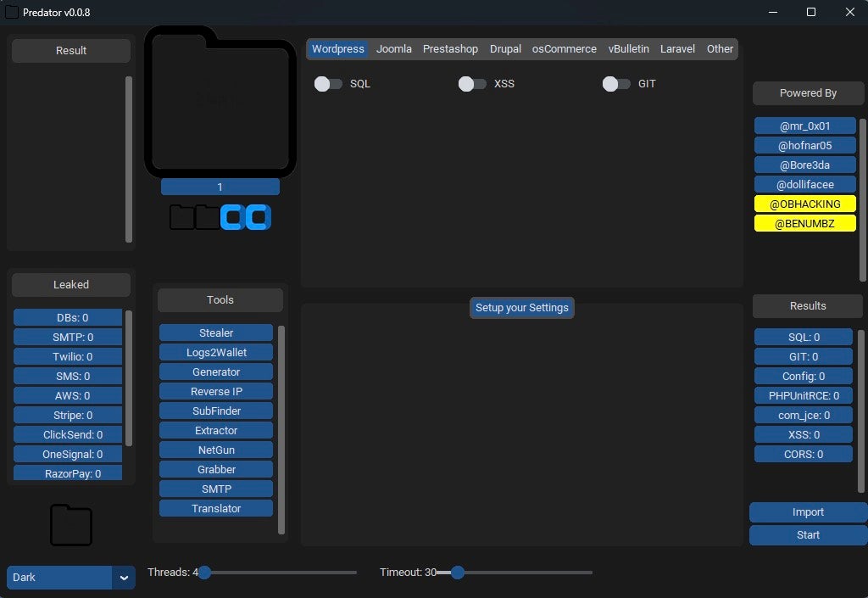
Task: Click the first small dark folder icon
Action: (x=182, y=217)
